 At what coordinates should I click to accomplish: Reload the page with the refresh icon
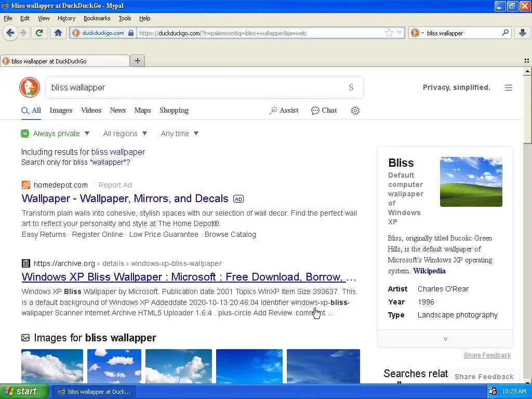(x=39, y=33)
